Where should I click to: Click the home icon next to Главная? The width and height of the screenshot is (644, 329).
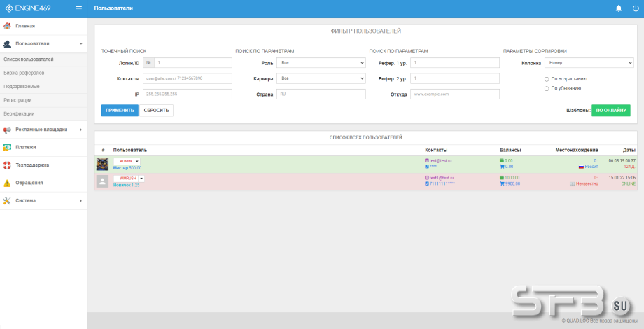click(x=7, y=26)
